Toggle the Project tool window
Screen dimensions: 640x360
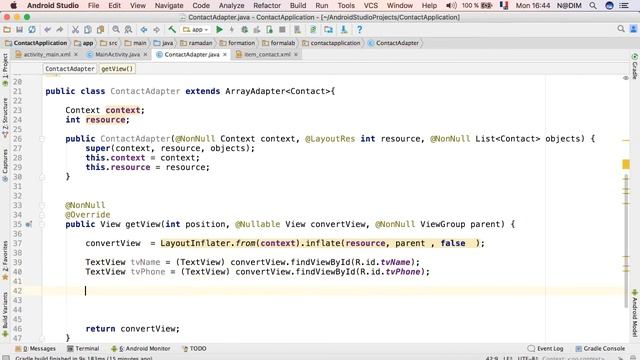tap(5, 69)
